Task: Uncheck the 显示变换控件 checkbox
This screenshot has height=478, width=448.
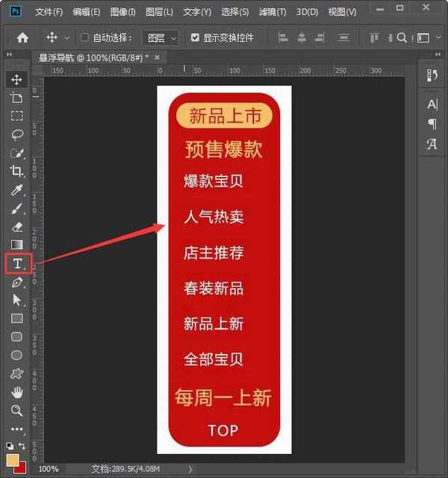Action: click(x=196, y=37)
